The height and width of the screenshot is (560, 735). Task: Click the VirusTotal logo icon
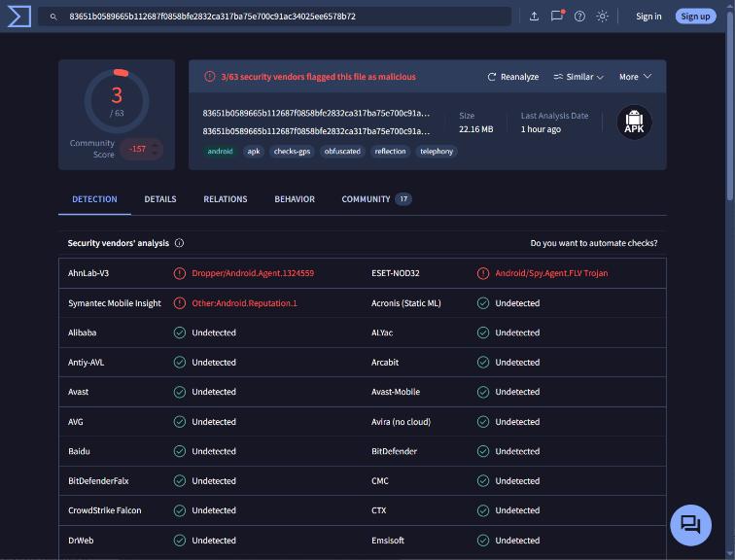click(x=17, y=17)
